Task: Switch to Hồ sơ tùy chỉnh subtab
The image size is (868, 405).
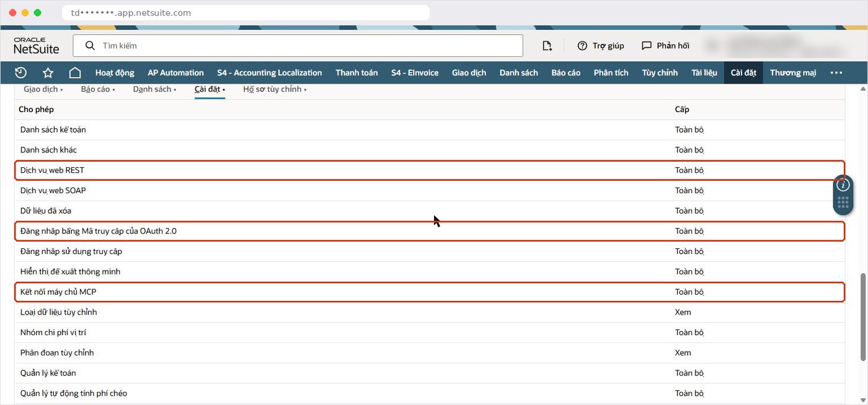Action: click(275, 89)
